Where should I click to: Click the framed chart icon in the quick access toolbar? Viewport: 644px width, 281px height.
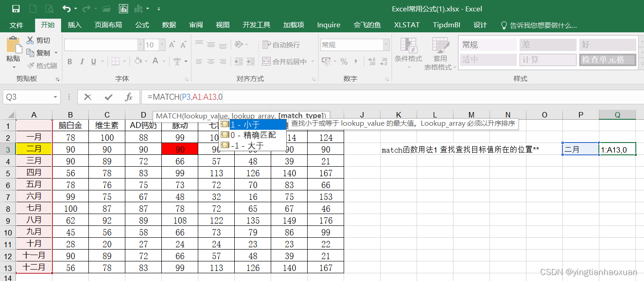pyautogui.click(x=123, y=9)
